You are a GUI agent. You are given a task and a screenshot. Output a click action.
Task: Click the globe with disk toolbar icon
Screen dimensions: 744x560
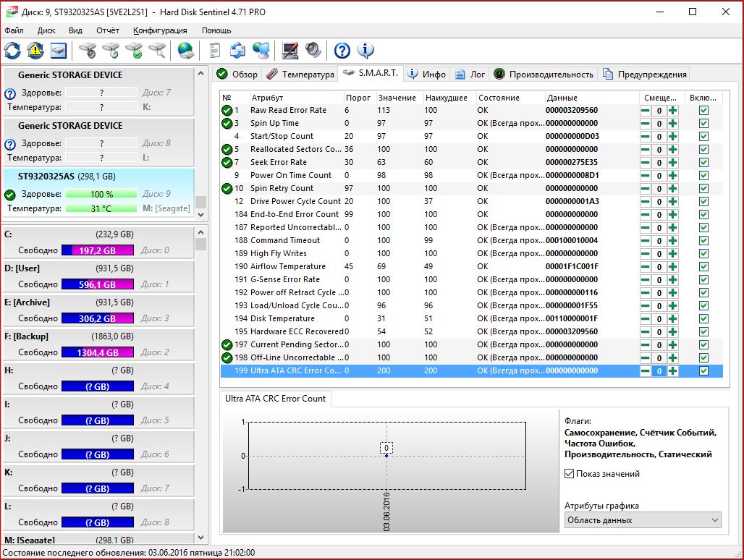tap(185, 50)
